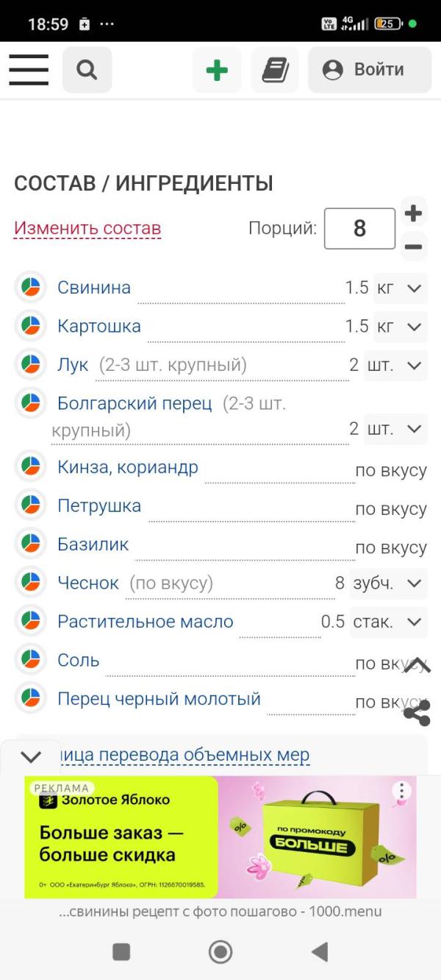The width and height of the screenshot is (441, 980).
Task: Open nutrition pie icon next to Свинина
Action: [x=30, y=287]
